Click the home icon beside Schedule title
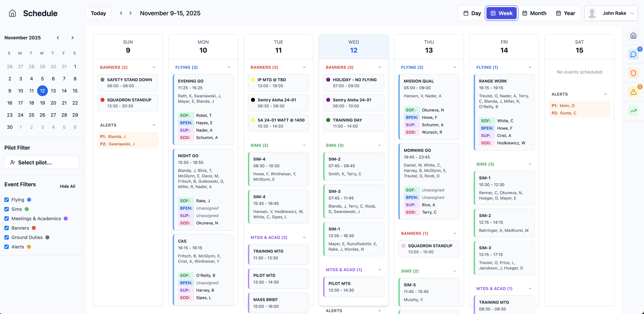 tap(12, 13)
